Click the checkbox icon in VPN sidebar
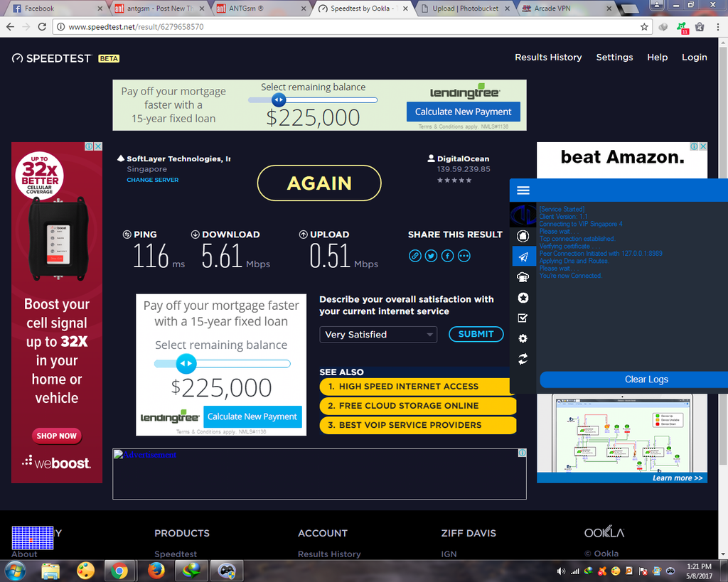 pyautogui.click(x=523, y=318)
